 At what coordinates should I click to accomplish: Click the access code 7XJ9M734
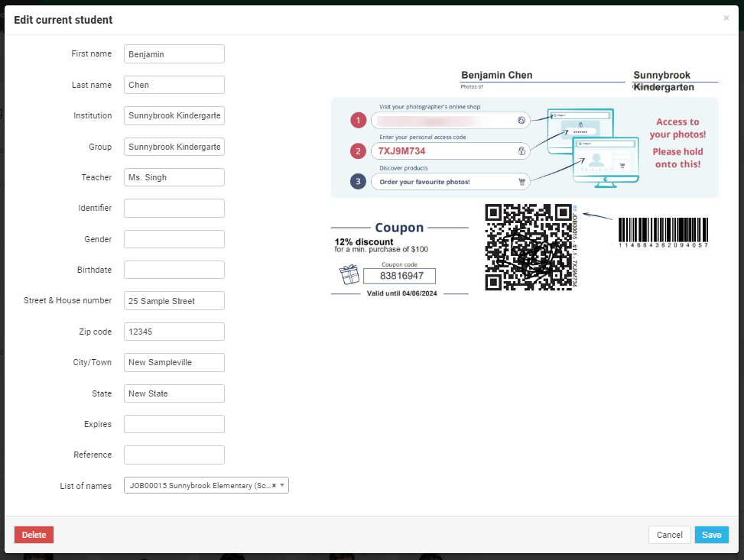tap(402, 151)
